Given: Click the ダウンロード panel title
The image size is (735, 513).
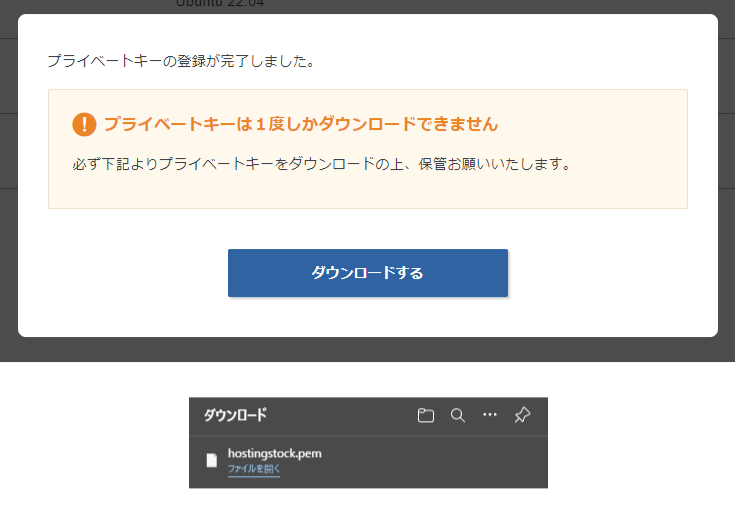Looking at the screenshot, I should coord(235,415).
